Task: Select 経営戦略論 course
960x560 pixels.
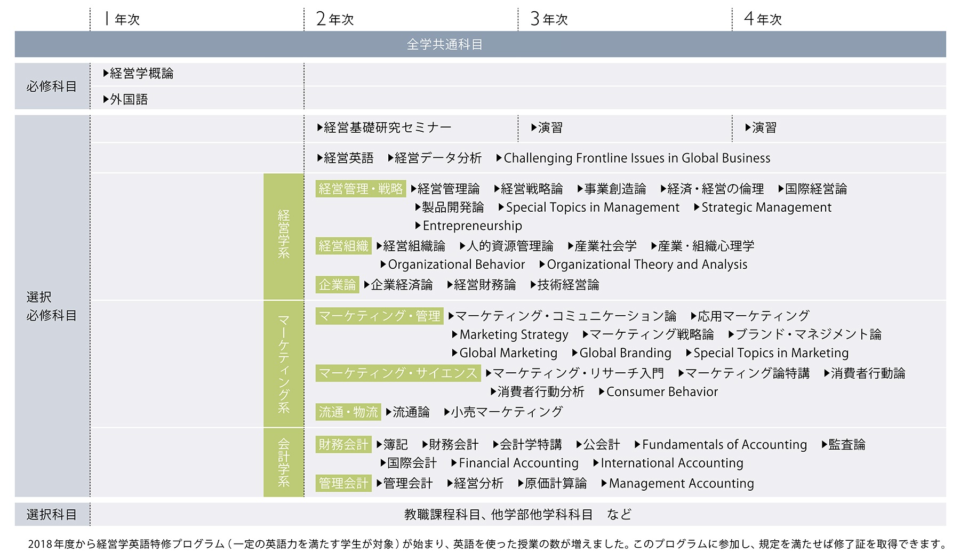Action: [529, 189]
